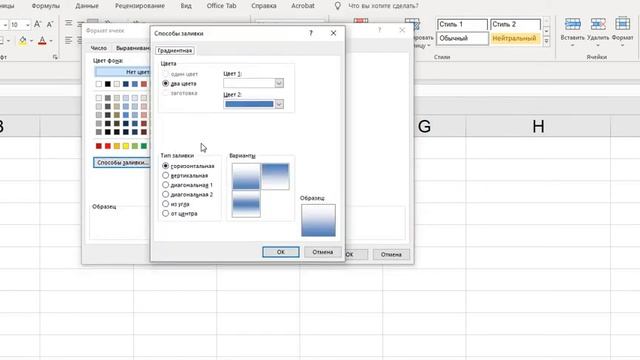Expand the cell styles gallery

coord(547,41)
